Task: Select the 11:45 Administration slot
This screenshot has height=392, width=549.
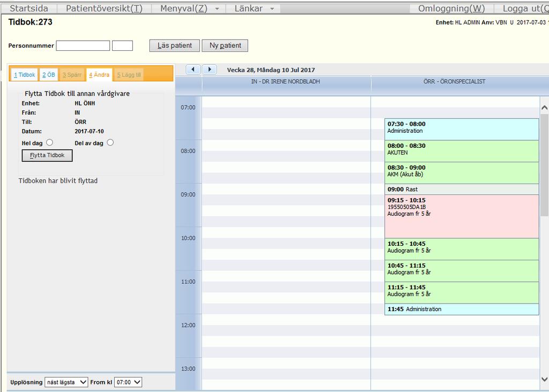Action: point(462,309)
